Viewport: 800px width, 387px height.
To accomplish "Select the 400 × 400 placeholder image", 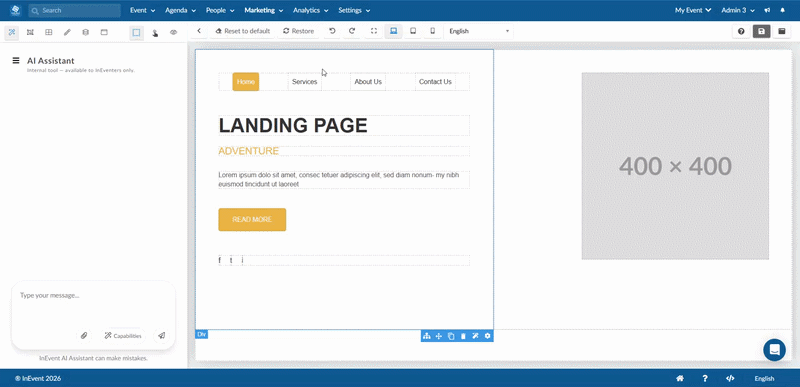I will [675, 166].
